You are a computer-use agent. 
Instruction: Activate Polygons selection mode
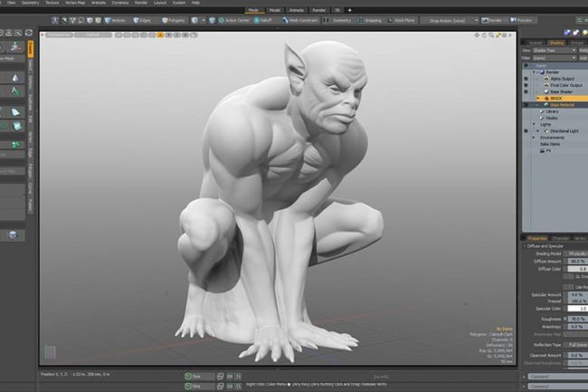[x=175, y=19]
